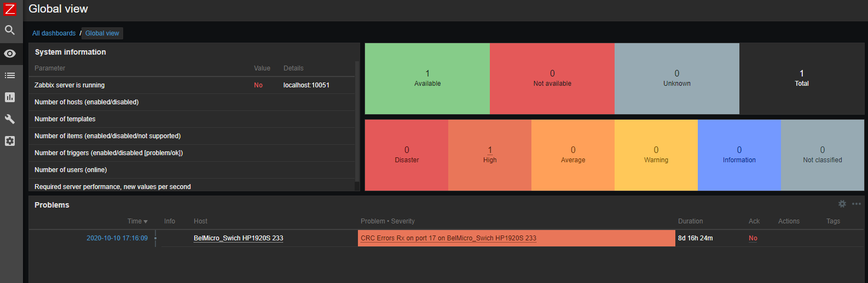Open host BelMicro_Swich HP1920S 233 menu
Screen dimensions: 868x283
point(239,238)
